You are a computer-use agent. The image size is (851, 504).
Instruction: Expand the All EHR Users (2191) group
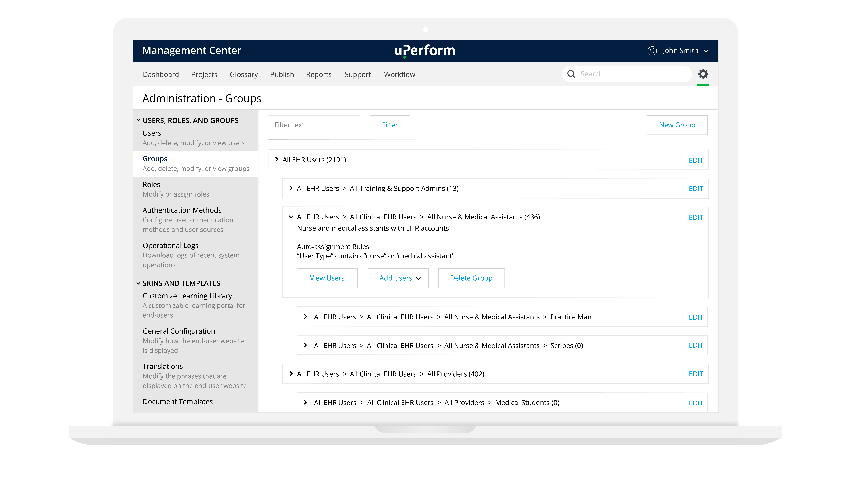coord(277,159)
